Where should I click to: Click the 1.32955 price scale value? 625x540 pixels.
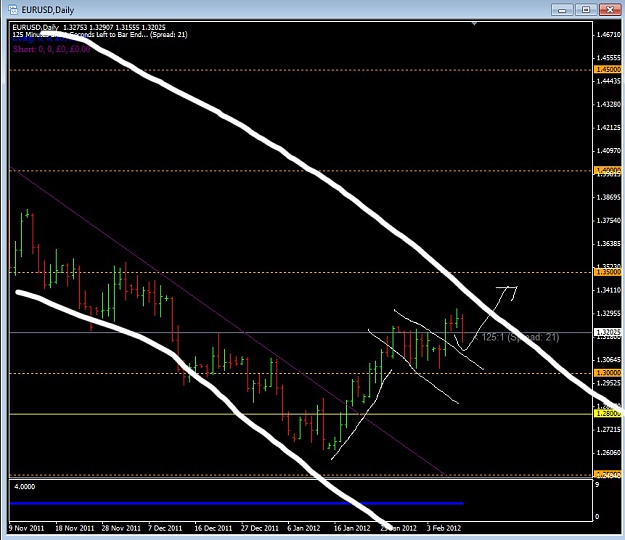(608, 313)
